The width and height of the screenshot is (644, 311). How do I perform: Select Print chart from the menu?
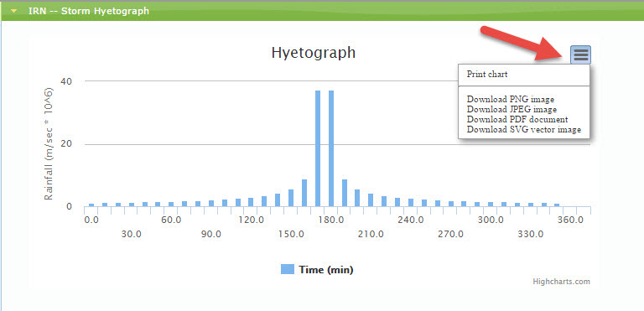487,75
